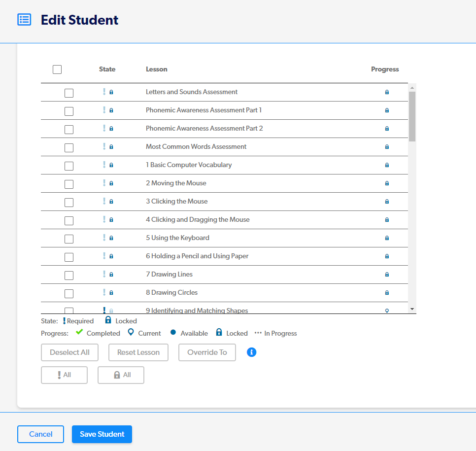Image resolution: width=476 pixels, height=451 pixels.
Task: Click the Required All button
Action: click(x=65, y=375)
